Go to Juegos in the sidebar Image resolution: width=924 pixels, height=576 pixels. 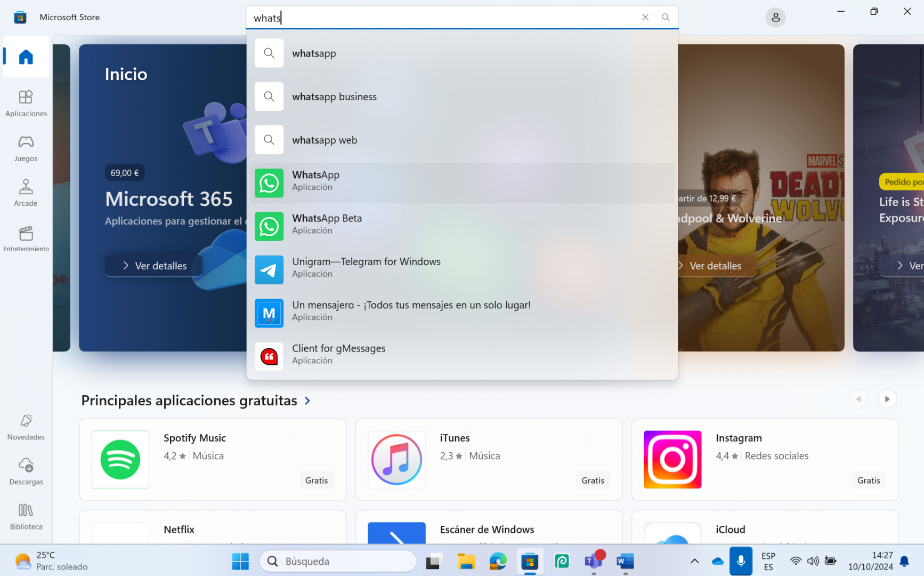26,148
